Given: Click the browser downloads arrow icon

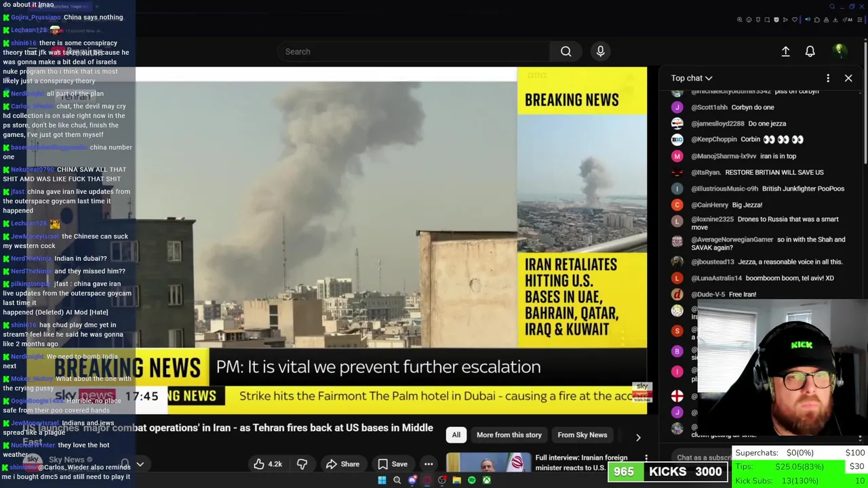Looking at the screenshot, I should 835,20.
